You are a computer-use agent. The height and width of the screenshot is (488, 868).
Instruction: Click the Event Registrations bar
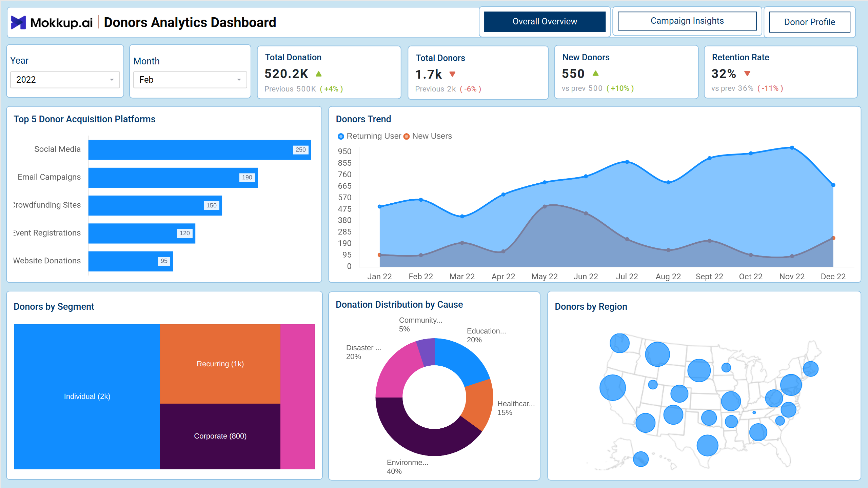point(142,233)
